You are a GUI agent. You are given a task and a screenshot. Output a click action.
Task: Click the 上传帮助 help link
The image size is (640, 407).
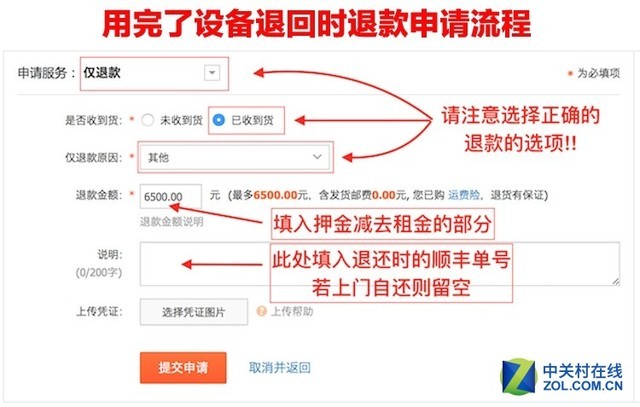tap(292, 311)
